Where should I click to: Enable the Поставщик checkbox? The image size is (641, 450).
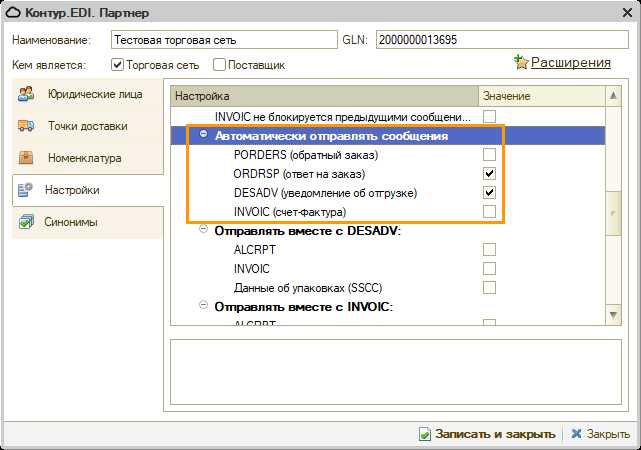pos(219,65)
